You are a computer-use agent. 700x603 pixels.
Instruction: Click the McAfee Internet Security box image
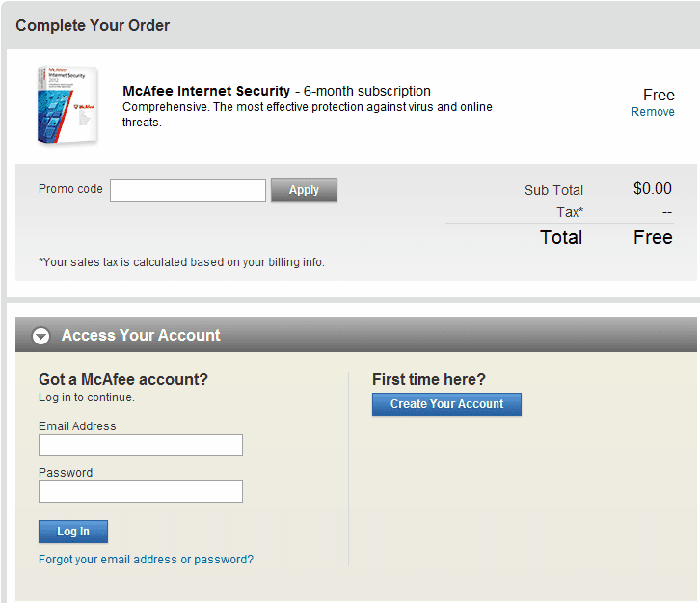pos(67,105)
